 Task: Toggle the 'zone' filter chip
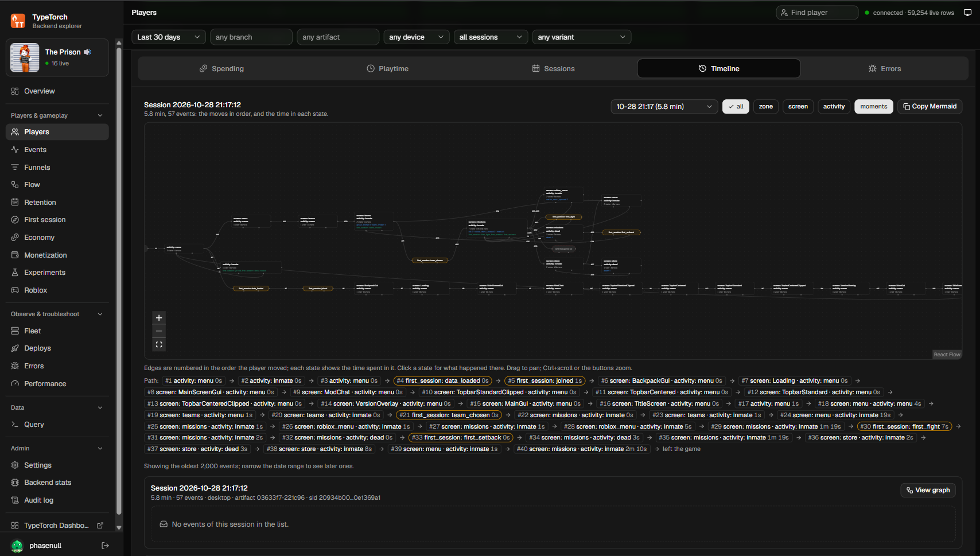766,107
